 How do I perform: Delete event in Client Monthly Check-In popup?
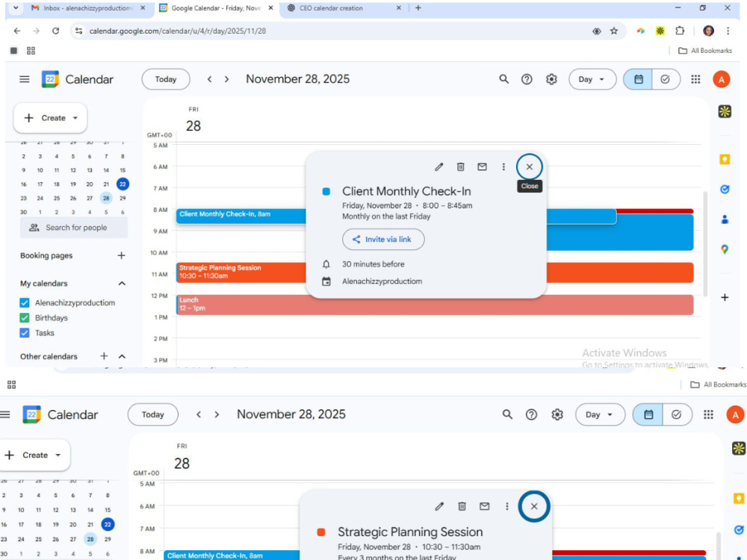(x=460, y=167)
